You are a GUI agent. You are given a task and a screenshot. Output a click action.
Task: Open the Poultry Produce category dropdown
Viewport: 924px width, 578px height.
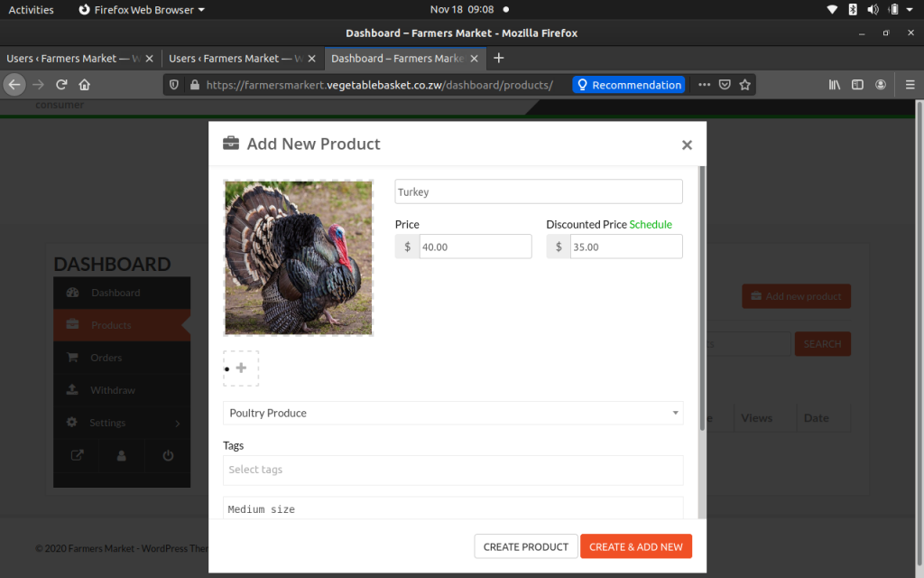pyautogui.click(x=453, y=413)
